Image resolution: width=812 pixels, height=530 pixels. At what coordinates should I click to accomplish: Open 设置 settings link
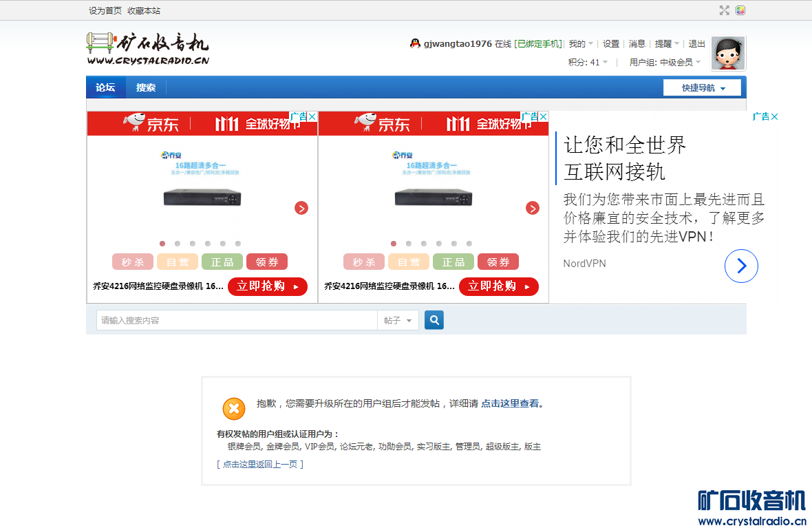click(611, 44)
